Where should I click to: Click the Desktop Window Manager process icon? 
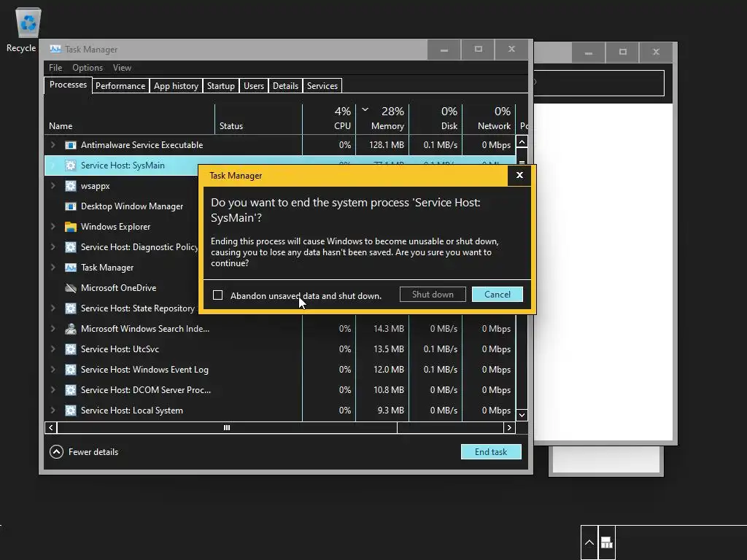click(71, 206)
